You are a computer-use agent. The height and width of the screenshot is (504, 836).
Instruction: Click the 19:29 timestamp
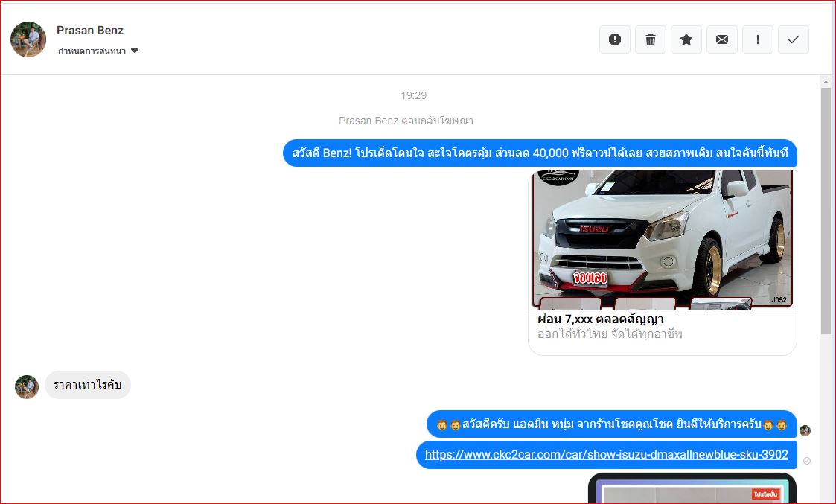tap(414, 95)
